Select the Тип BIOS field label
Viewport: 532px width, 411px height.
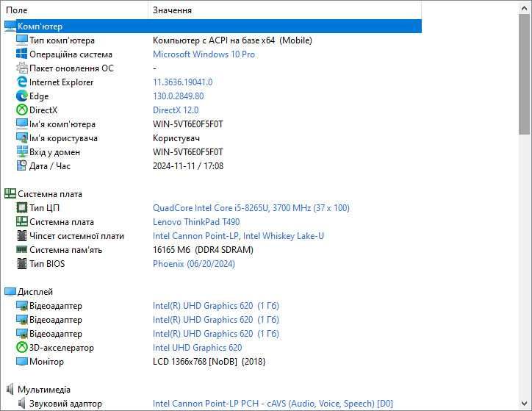pyautogui.click(x=47, y=264)
